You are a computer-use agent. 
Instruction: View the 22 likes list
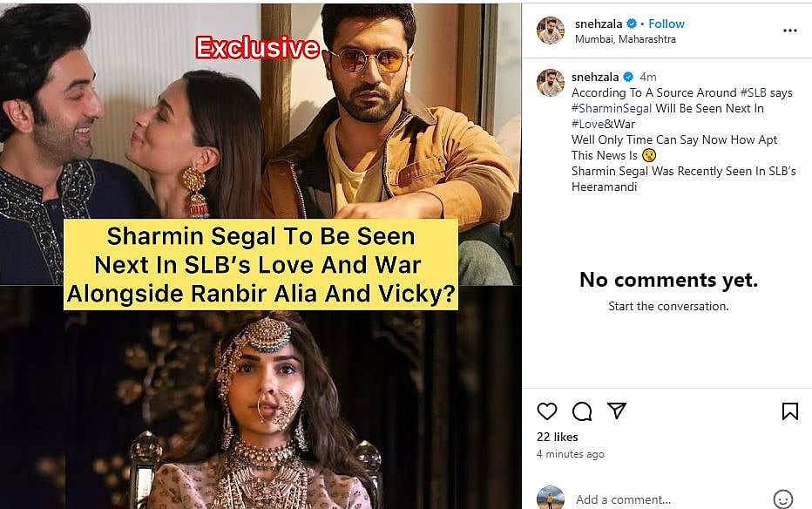tap(558, 437)
